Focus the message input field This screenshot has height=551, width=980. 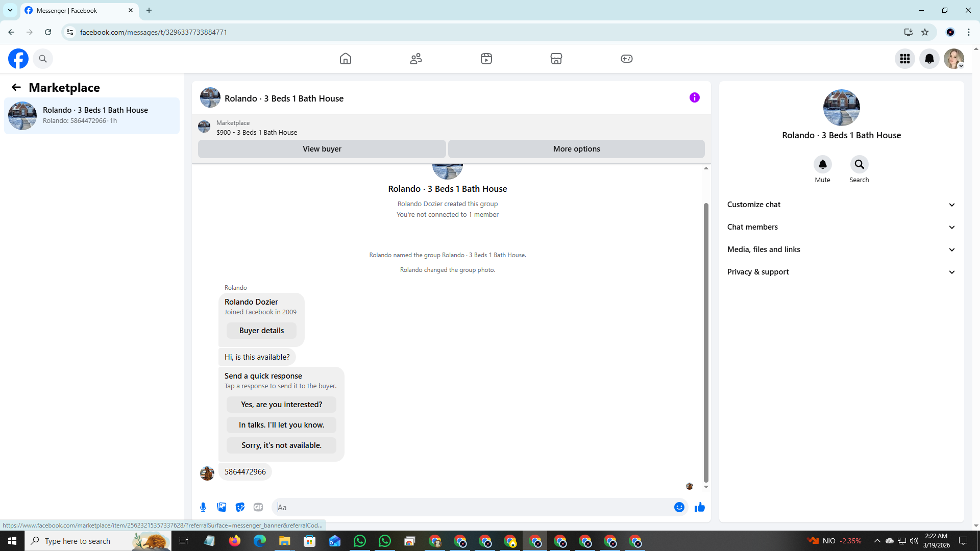[472, 507]
